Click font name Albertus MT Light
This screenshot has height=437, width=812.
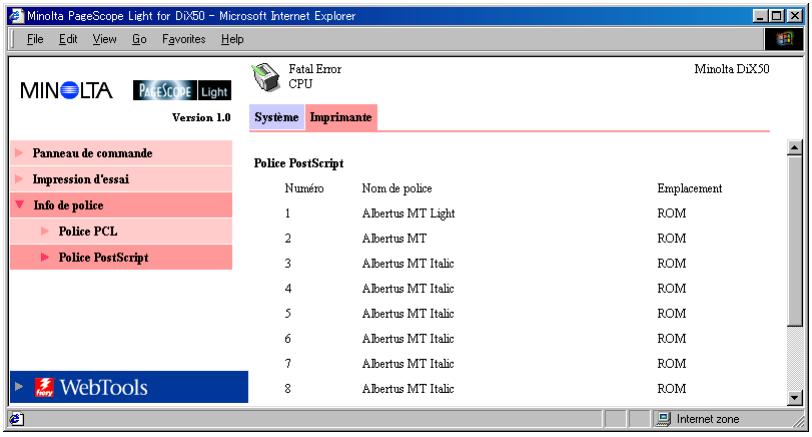[x=409, y=213]
